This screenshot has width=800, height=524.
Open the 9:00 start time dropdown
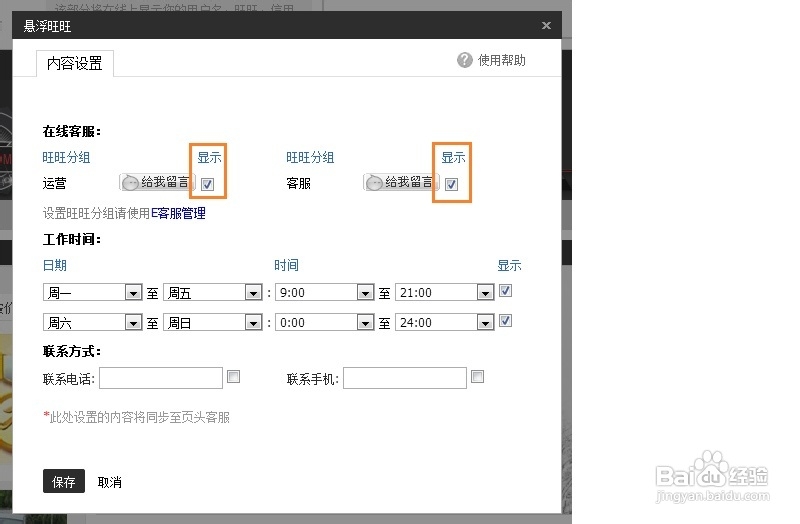[324, 292]
